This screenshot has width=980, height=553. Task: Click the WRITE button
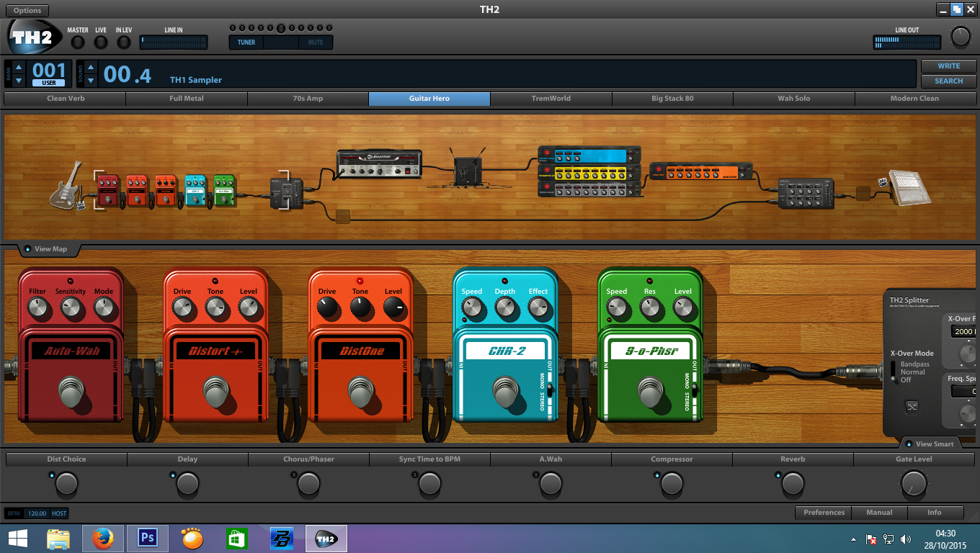pos(948,66)
